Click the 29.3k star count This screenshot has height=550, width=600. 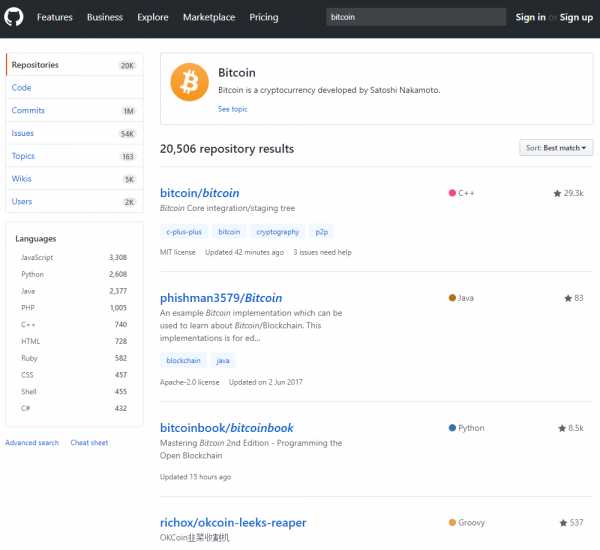574,193
